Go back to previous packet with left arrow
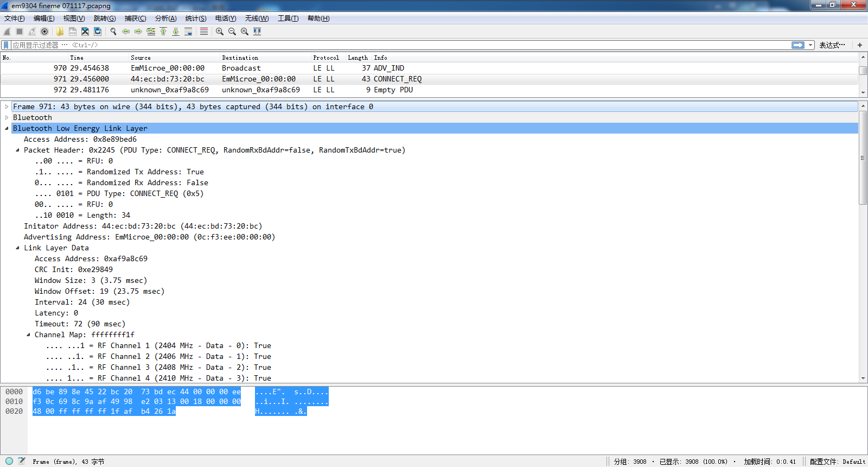 [x=126, y=31]
